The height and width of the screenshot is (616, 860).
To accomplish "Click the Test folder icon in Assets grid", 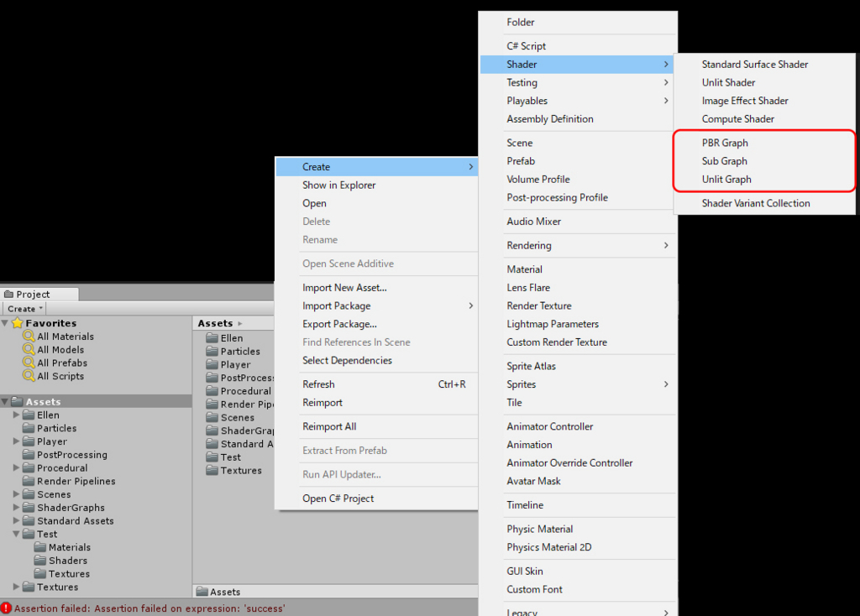I will pos(212,457).
